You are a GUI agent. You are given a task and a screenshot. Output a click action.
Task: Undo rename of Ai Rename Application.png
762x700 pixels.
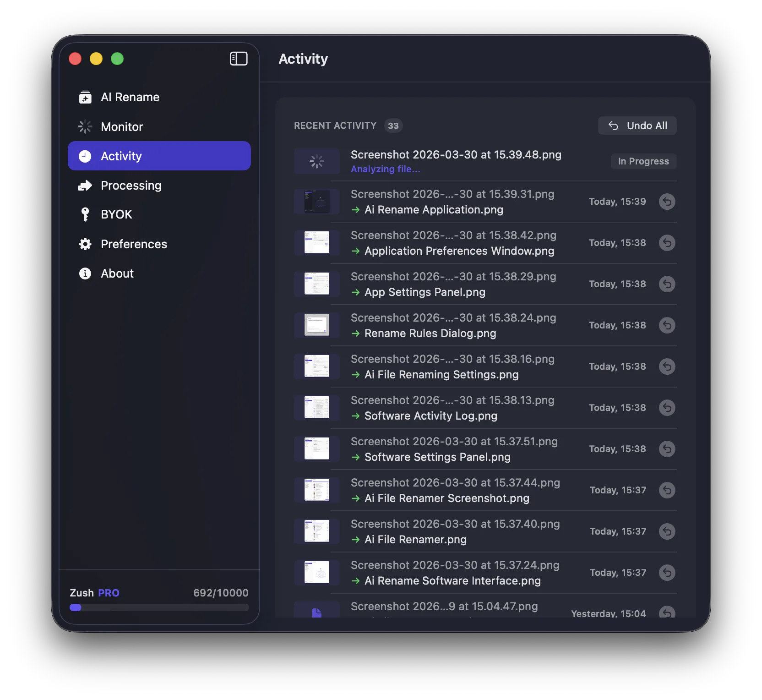point(667,202)
